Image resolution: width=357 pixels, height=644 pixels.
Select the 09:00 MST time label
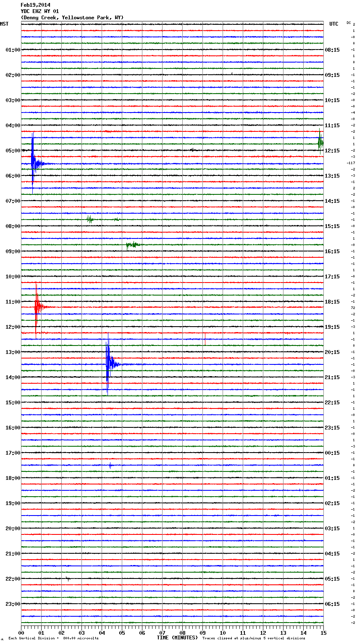[x=13, y=251]
